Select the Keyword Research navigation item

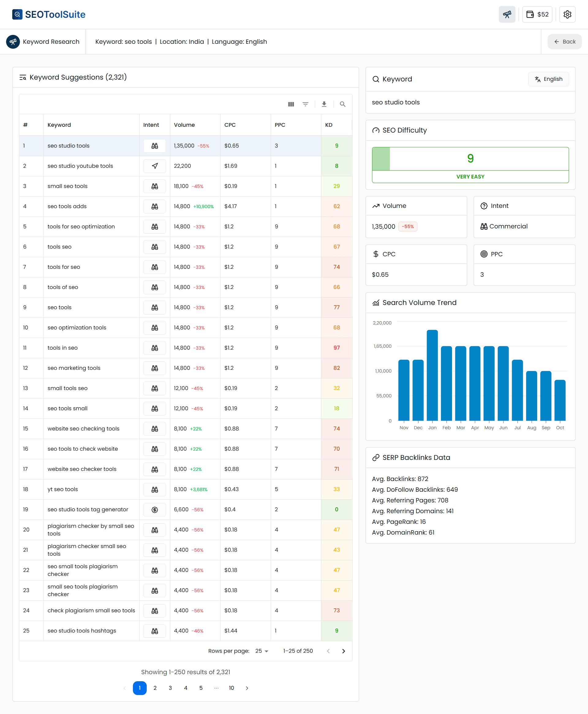pyautogui.click(x=43, y=41)
